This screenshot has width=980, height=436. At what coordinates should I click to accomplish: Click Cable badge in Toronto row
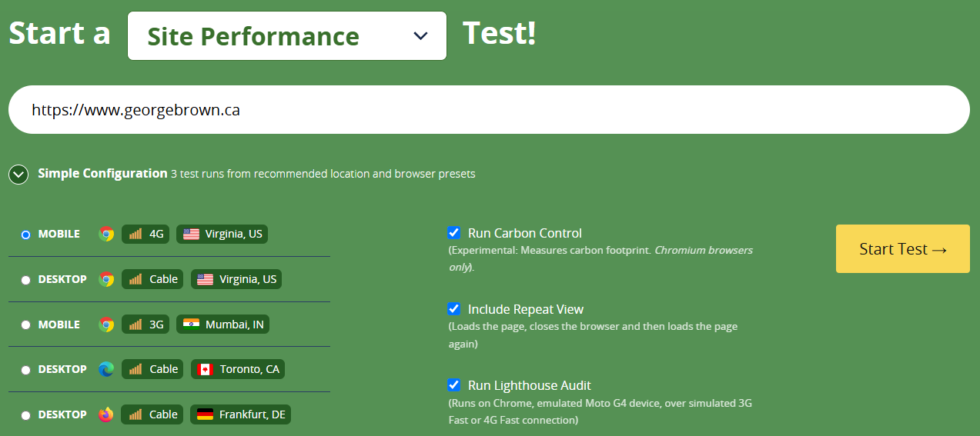[x=152, y=369]
